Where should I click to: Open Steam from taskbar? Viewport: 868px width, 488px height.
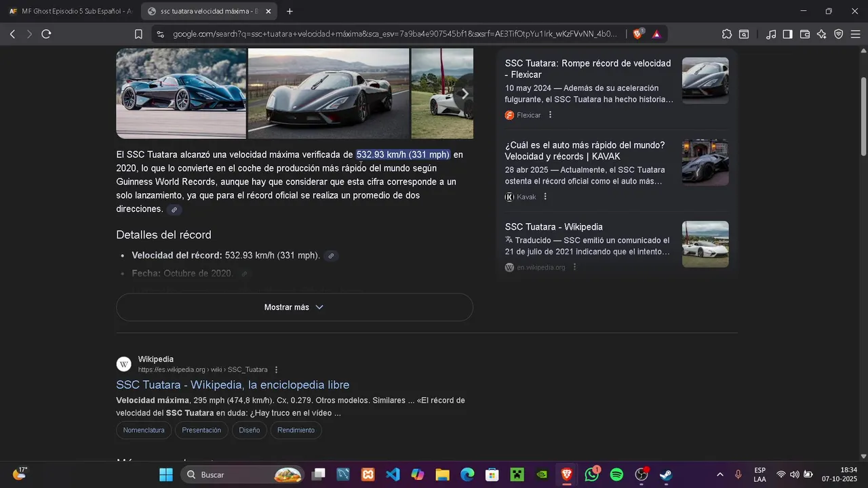pyautogui.click(x=666, y=474)
